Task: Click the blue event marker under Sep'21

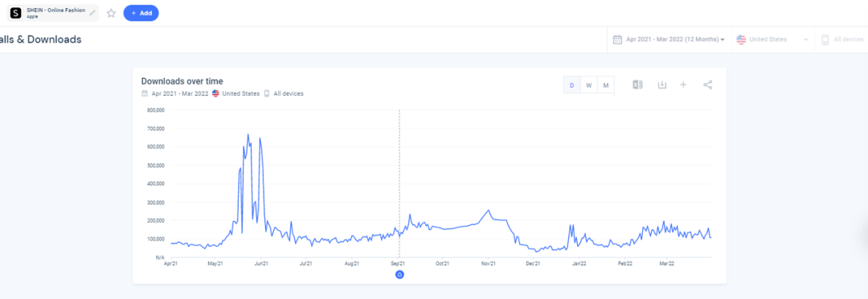Action: coord(399,274)
